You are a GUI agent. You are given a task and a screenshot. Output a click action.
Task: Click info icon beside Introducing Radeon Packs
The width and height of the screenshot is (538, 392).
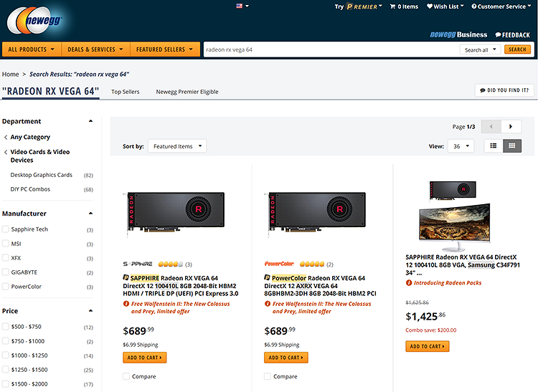[409, 282]
